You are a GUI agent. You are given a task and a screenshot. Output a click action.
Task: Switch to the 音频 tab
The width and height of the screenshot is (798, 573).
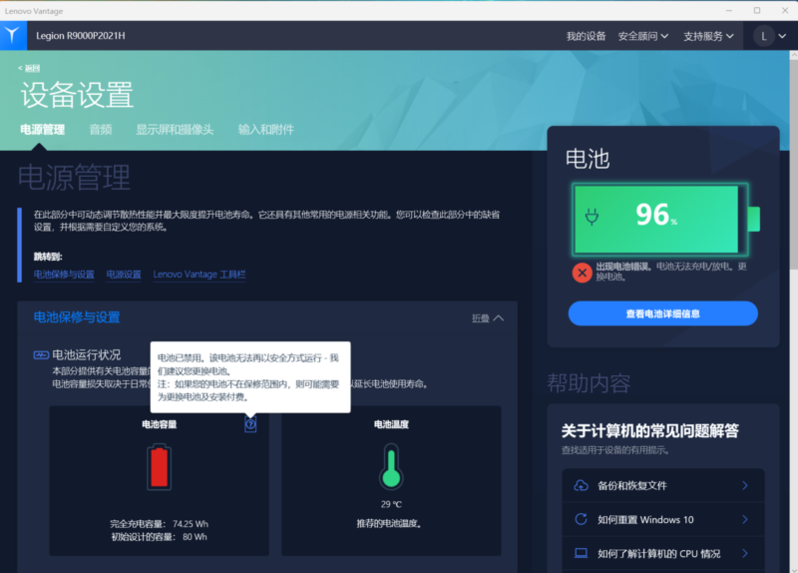pos(100,130)
